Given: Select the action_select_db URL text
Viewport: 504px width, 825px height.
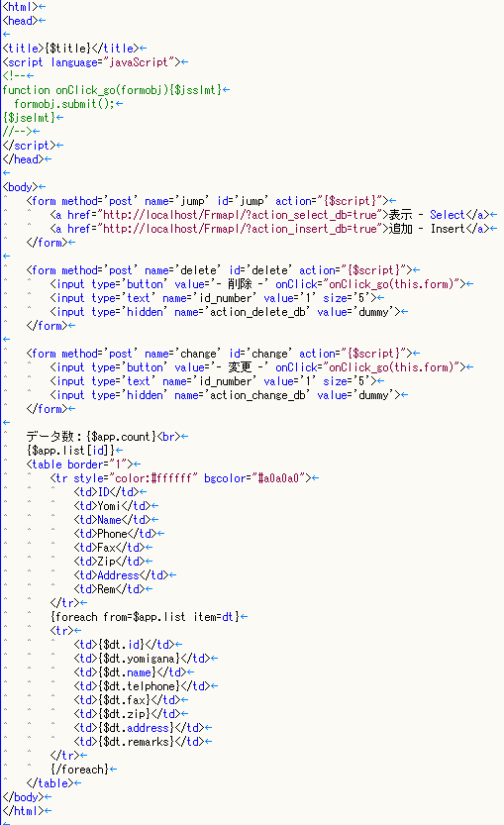Looking at the screenshot, I should click(240, 215).
